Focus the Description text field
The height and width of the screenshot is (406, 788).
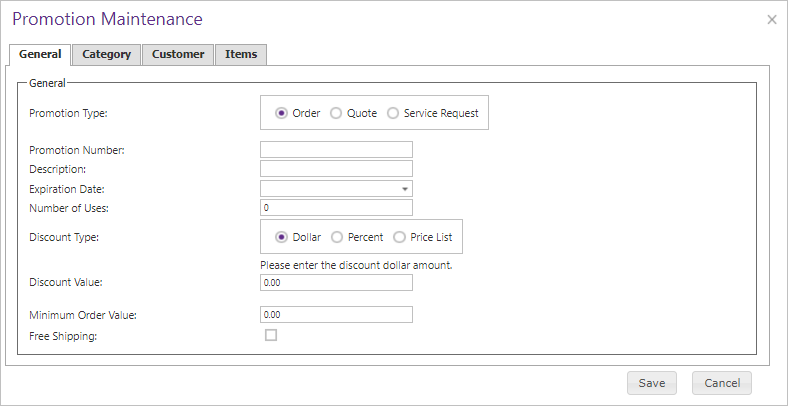336,169
